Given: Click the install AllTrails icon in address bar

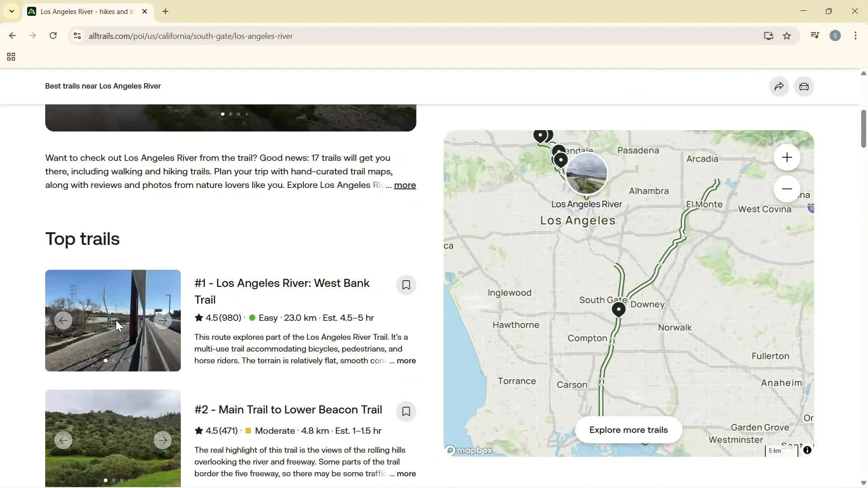Looking at the screenshot, I should click(769, 36).
